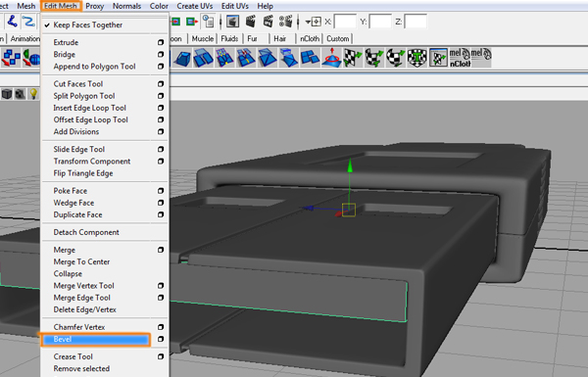Image resolution: width=588 pixels, height=377 pixels.
Task: Click the cylindrical mapping shelf icon
Action: pyautogui.click(x=374, y=58)
